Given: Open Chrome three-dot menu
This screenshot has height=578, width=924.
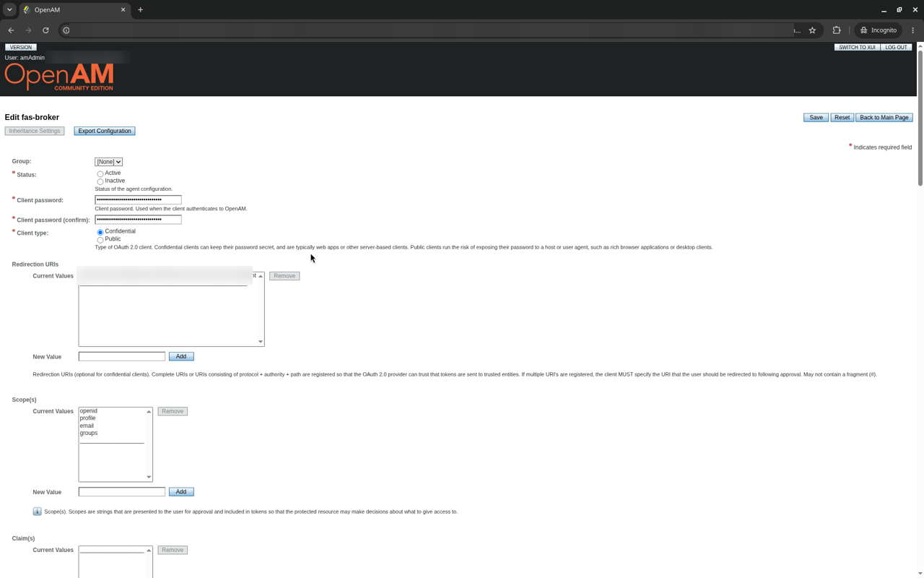Looking at the screenshot, I should (x=913, y=30).
